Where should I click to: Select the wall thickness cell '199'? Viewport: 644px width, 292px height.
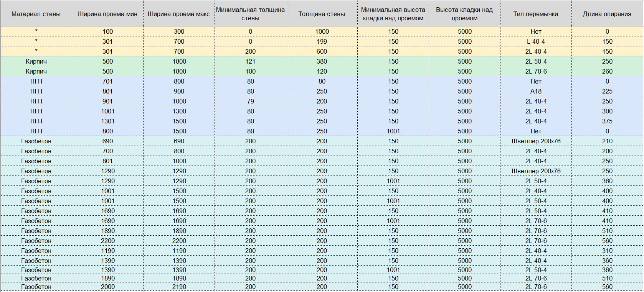pyautogui.click(x=322, y=41)
